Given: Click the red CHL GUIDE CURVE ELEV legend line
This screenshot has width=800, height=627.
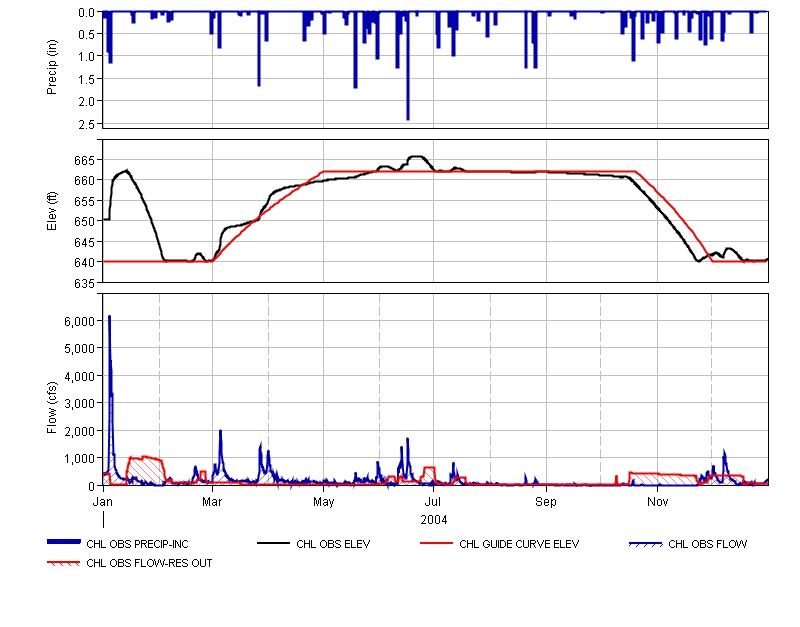Looking at the screenshot, I should tap(435, 544).
